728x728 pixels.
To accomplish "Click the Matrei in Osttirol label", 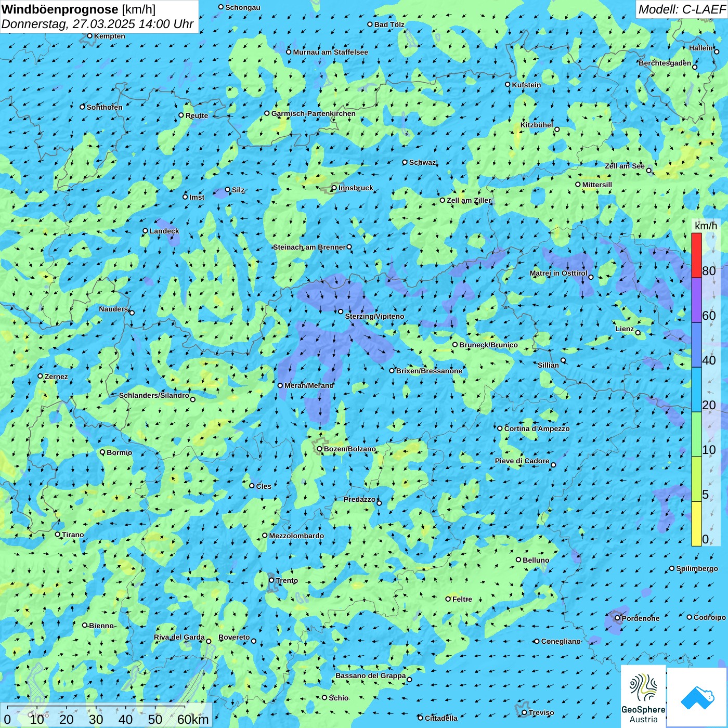I will pos(558,273).
